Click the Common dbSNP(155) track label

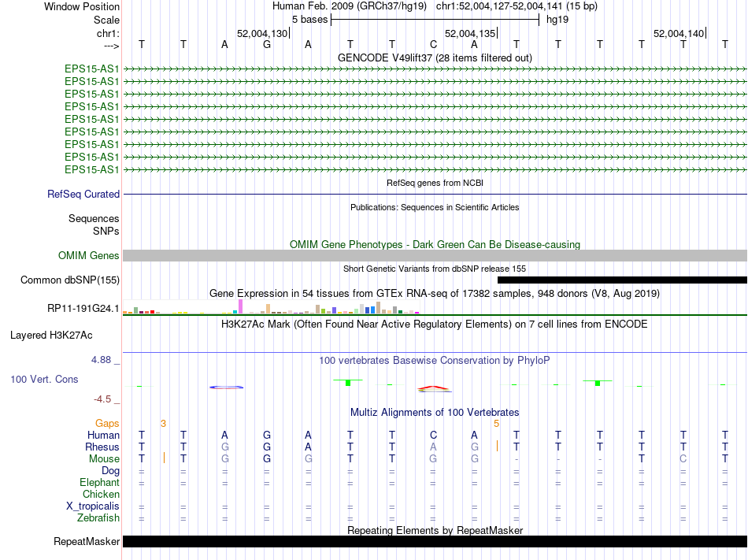tap(69, 280)
